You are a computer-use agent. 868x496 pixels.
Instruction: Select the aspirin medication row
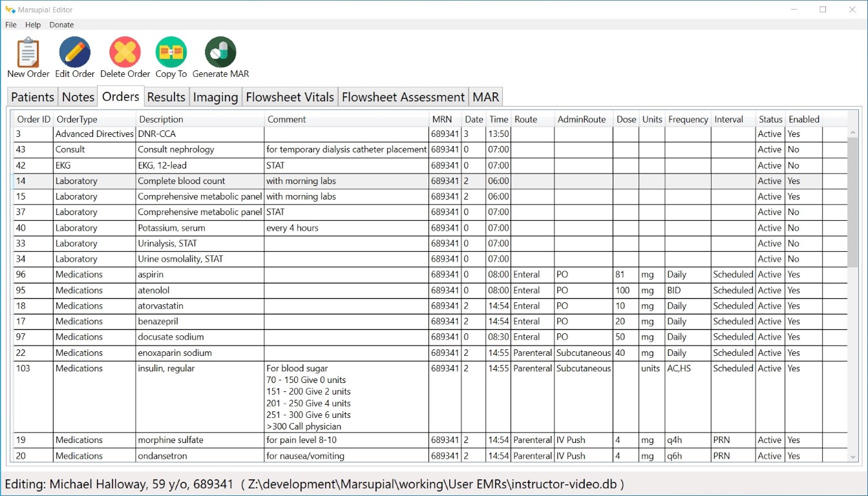click(x=430, y=274)
